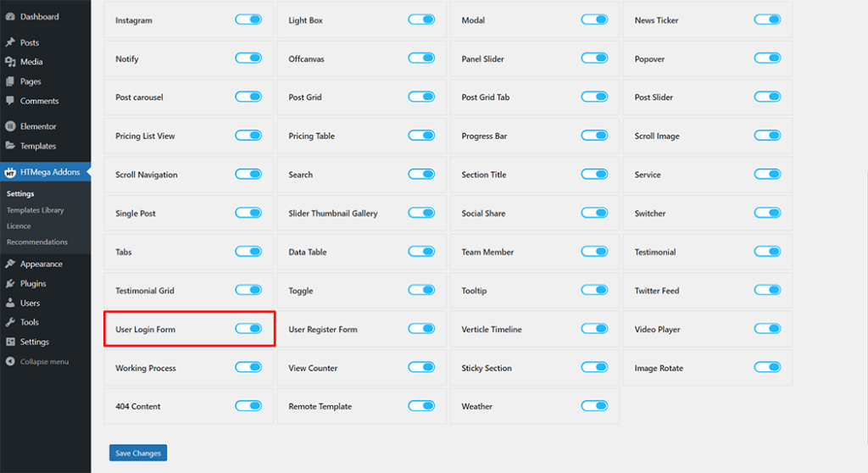Click the Collapse menu arrow icon
The width and height of the screenshot is (868, 473).
[x=10, y=361]
